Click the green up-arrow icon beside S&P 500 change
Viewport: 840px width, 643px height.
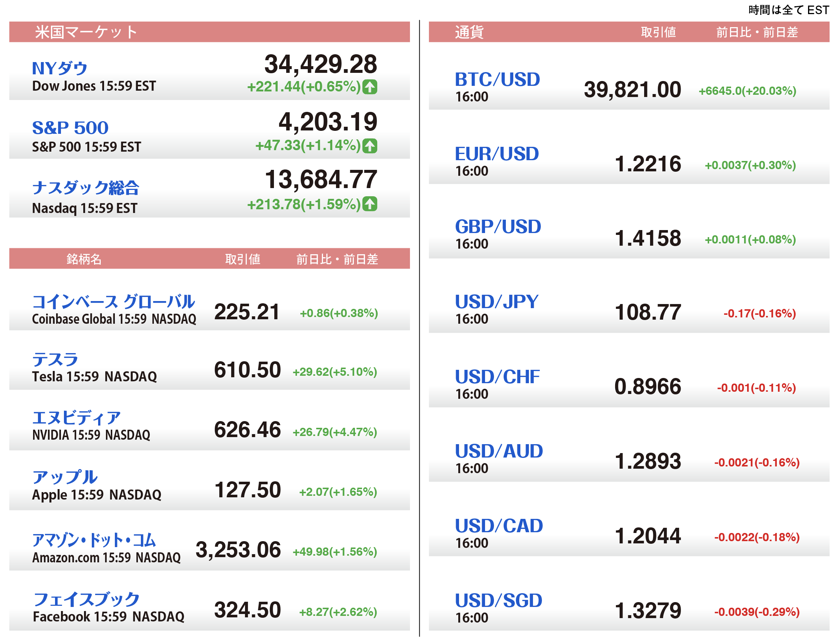370,146
